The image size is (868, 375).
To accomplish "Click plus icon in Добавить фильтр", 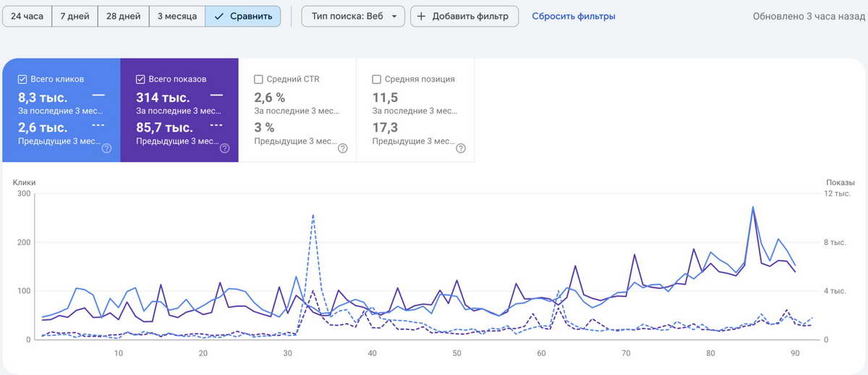I will pyautogui.click(x=422, y=16).
